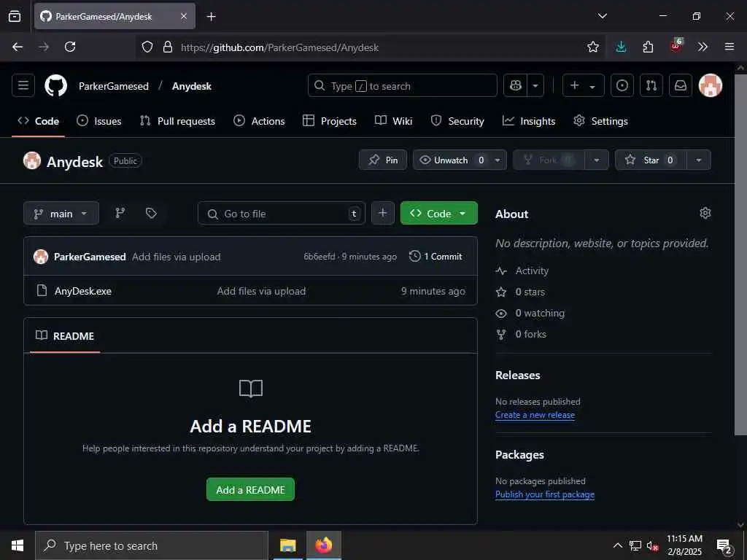The width and height of the screenshot is (747, 560).
Task: Click the Unwatch button
Action: [x=451, y=160]
